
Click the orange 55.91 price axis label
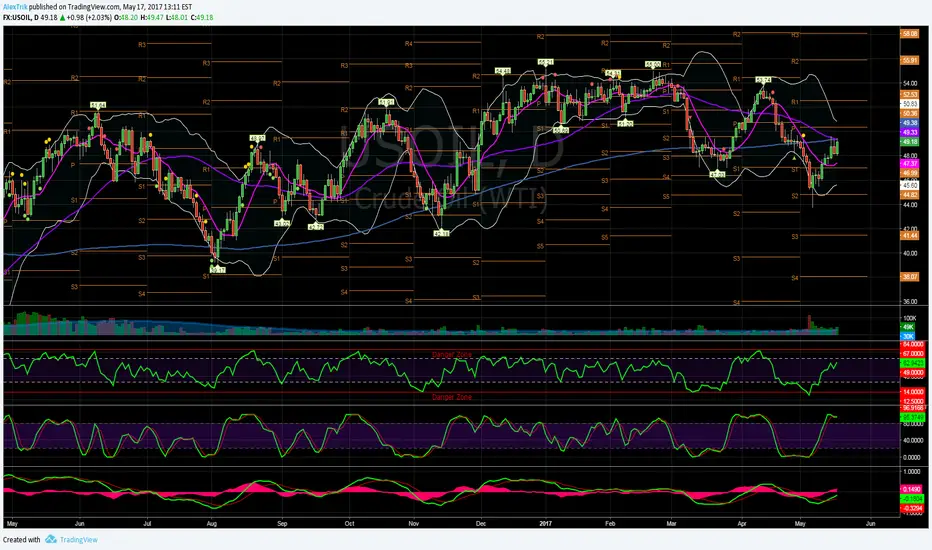[x=910, y=61]
